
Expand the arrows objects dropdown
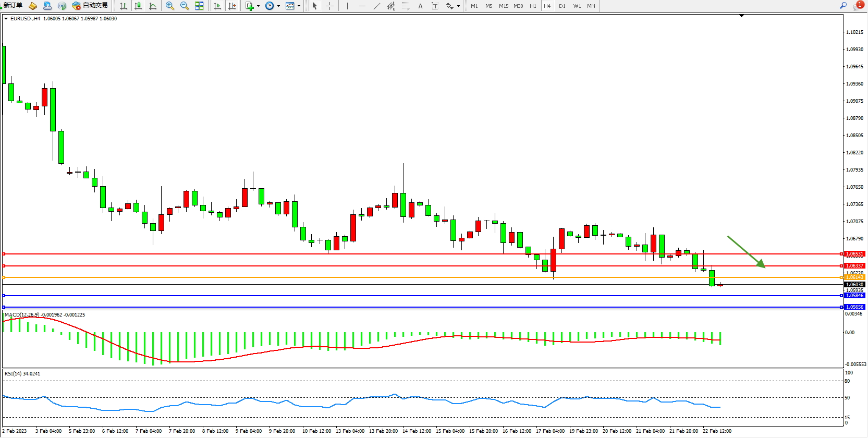coord(458,6)
